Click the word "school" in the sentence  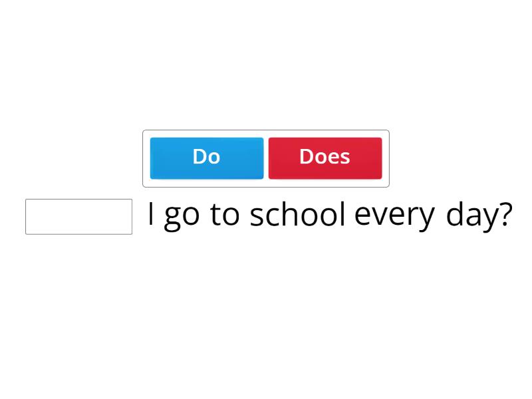[x=297, y=215]
